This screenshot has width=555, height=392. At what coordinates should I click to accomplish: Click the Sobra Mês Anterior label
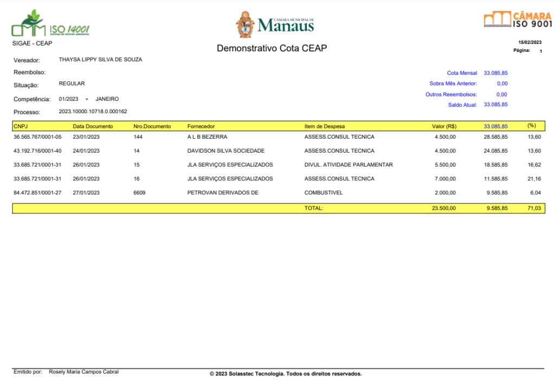[453, 84]
